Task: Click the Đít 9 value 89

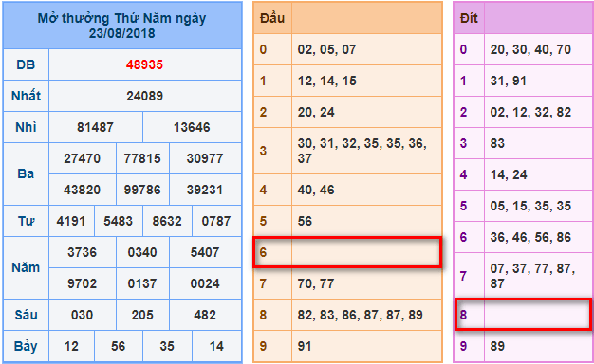Action: [x=497, y=346]
